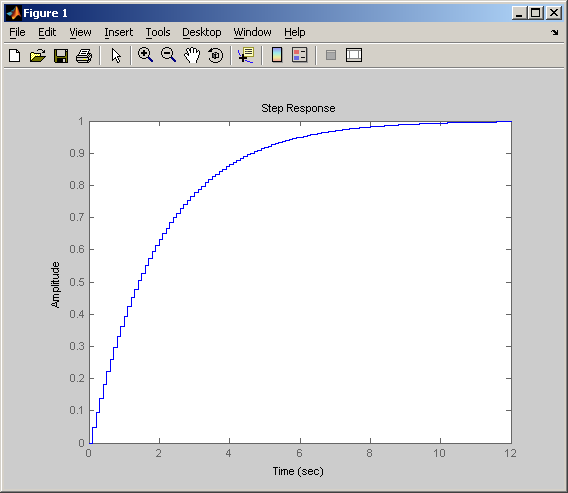Print the figure with the printer icon
The image size is (568, 493).
[x=84, y=55]
